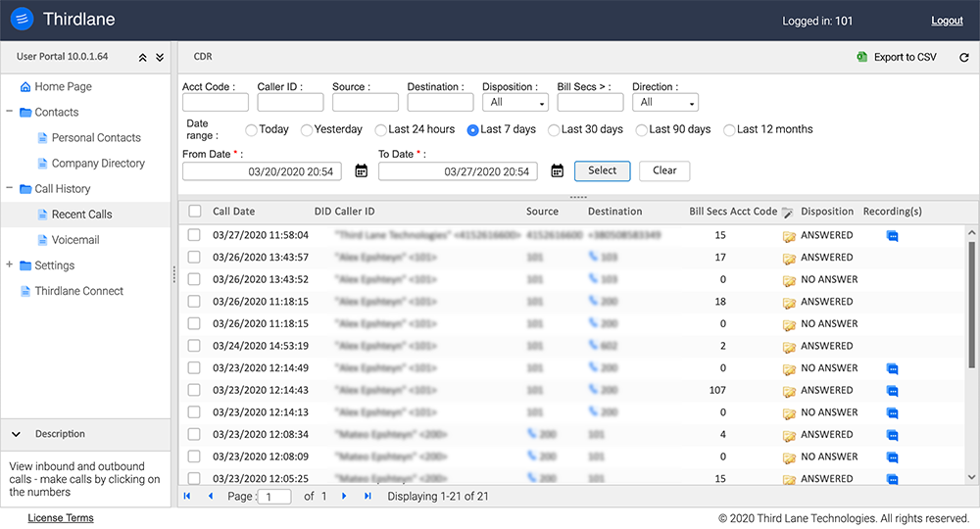
Task: Click the Export to CSV Excel icon
Action: click(862, 58)
